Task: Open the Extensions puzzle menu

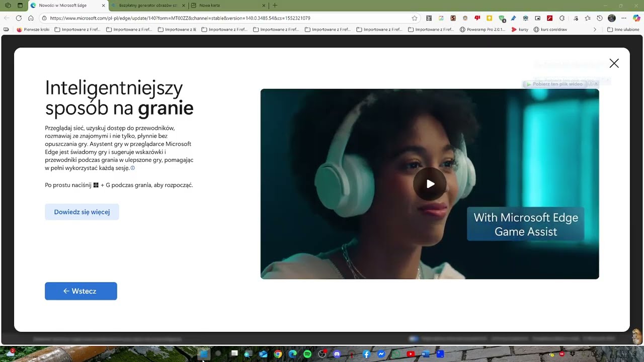Action: pos(562,18)
